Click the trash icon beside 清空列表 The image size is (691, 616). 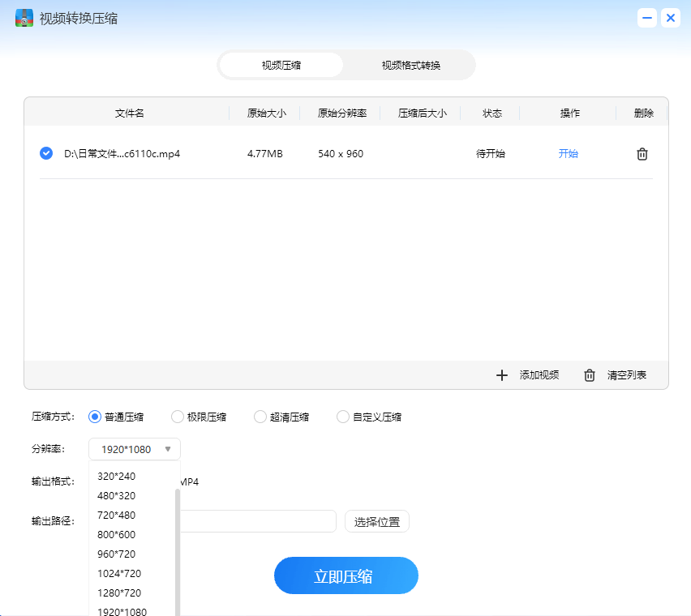point(589,375)
